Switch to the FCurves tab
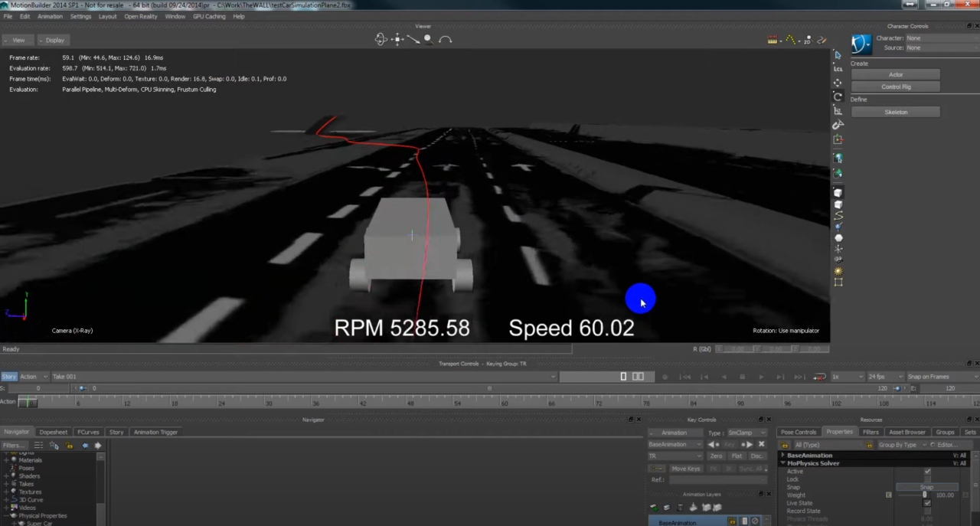 pyautogui.click(x=88, y=432)
